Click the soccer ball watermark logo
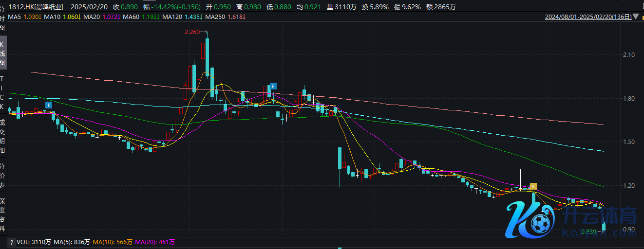Viewport: 644px width, 249px height. [539, 224]
